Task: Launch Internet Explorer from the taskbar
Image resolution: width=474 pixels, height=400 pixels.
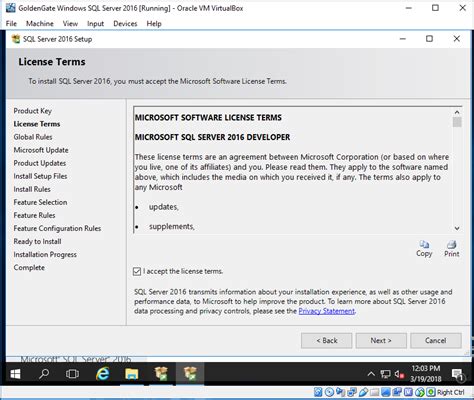Action: click(102, 374)
